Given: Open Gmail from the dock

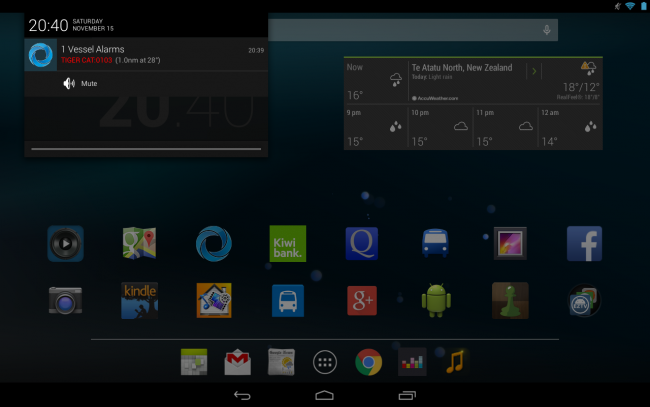Looking at the screenshot, I should coord(238,362).
